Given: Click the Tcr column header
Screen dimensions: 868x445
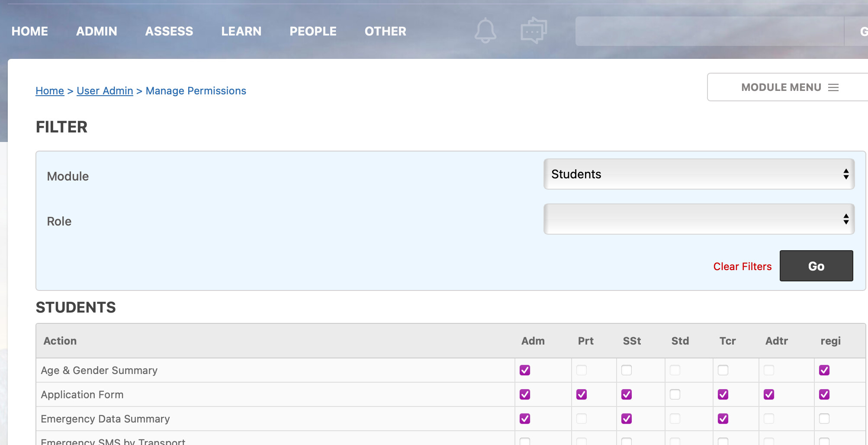Looking at the screenshot, I should [x=728, y=341].
